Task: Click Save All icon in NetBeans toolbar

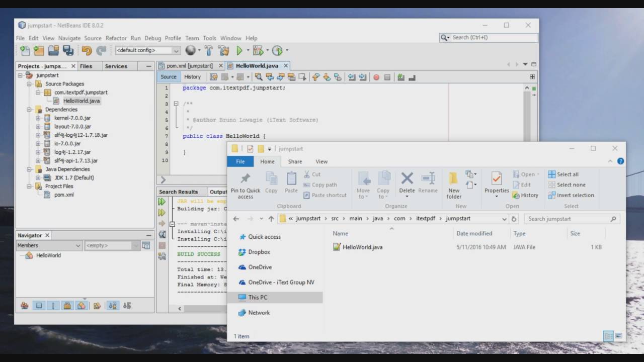Action: pyautogui.click(x=68, y=50)
